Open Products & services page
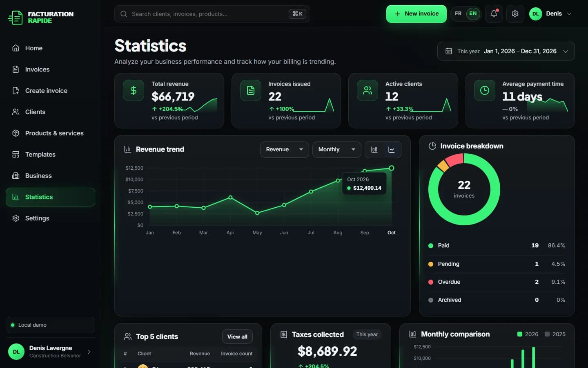Viewport: 588px width, 368px height. (50, 133)
